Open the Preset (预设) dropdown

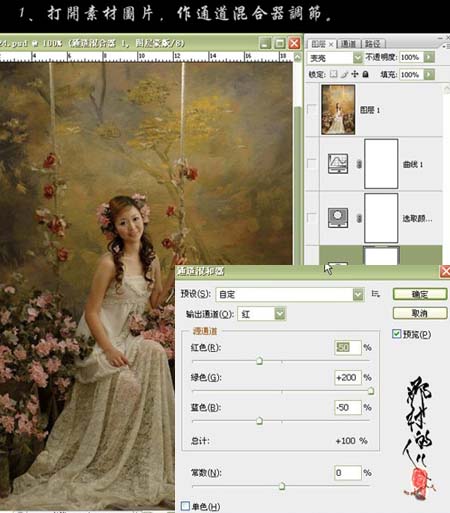pyautogui.click(x=289, y=294)
